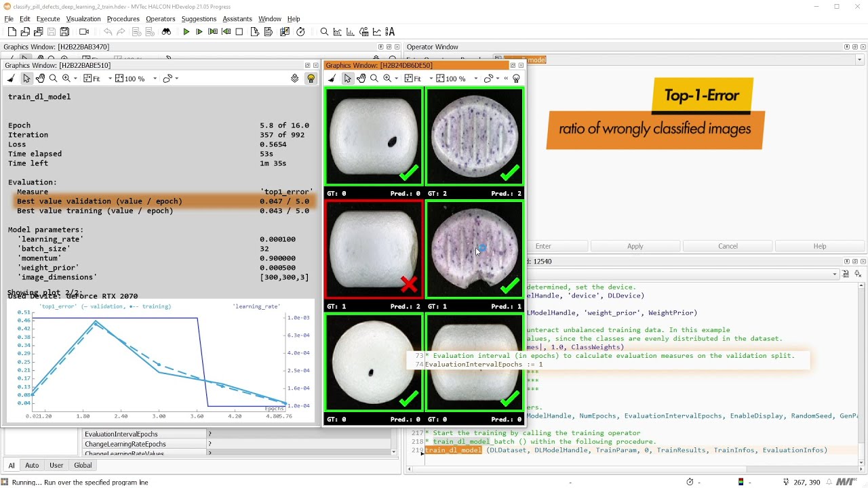This screenshot has width=868, height=488.
Task: Click the Cancel button in Operator Window
Action: [728, 246]
